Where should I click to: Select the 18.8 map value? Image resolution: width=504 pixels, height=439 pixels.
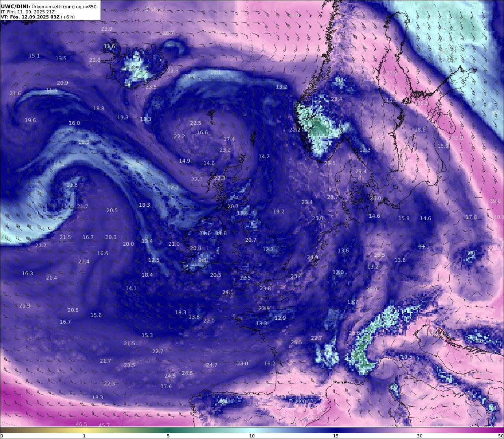click(x=99, y=109)
